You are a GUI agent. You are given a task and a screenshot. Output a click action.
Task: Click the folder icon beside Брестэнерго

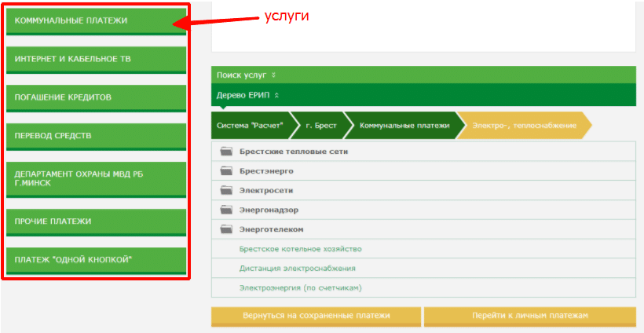(x=226, y=170)
